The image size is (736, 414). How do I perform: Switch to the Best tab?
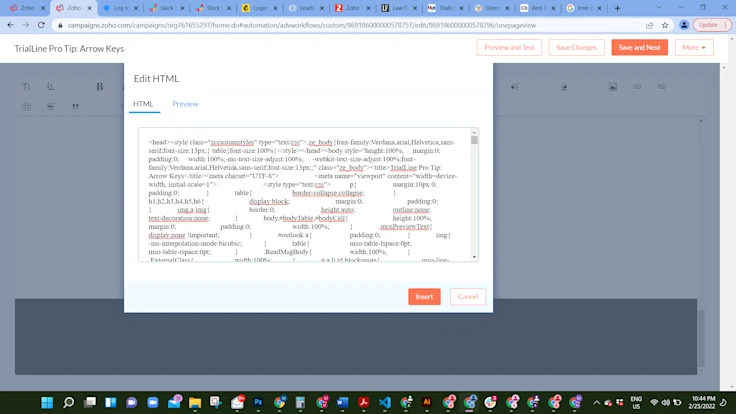(537, 8)
